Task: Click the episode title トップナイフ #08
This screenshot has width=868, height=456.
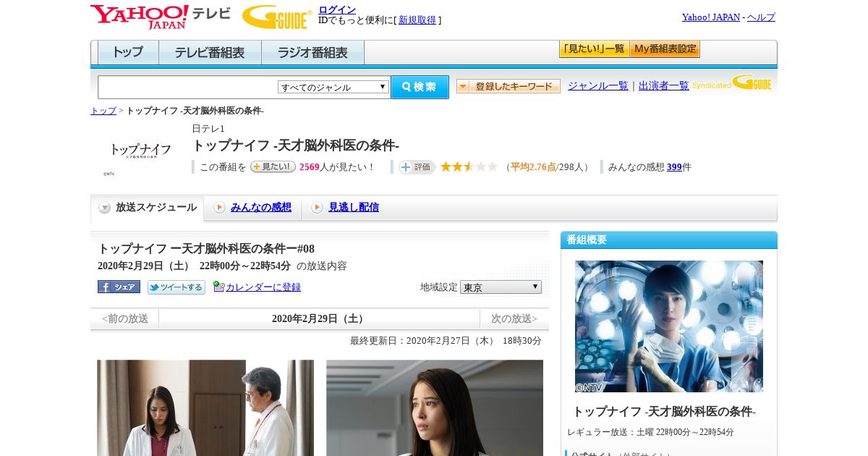Action: [206, 248]
